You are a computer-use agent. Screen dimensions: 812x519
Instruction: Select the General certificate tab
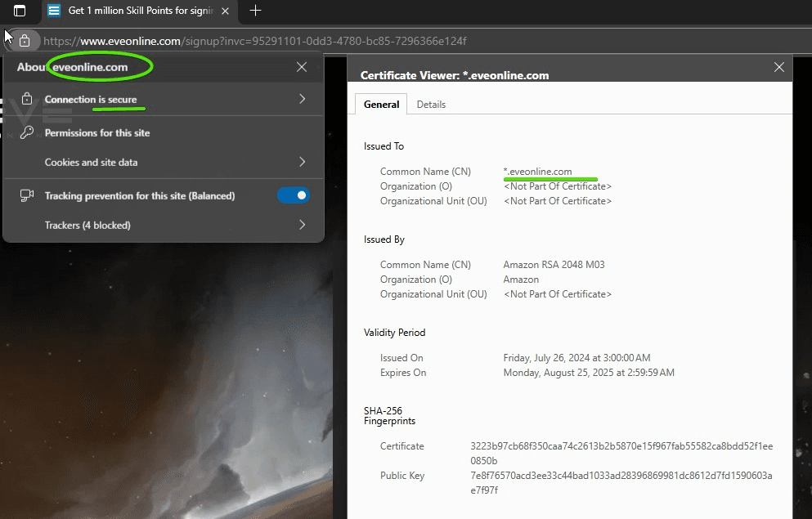tap(381, 105)
